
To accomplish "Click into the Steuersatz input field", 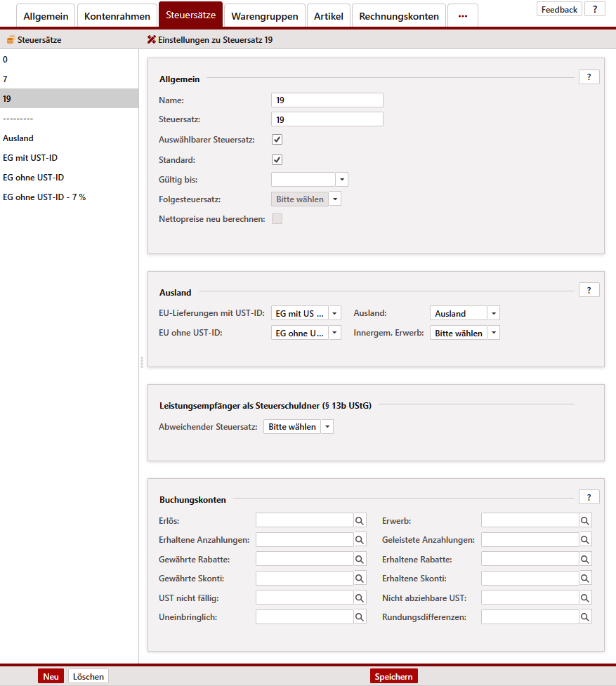I will [327, 119].
